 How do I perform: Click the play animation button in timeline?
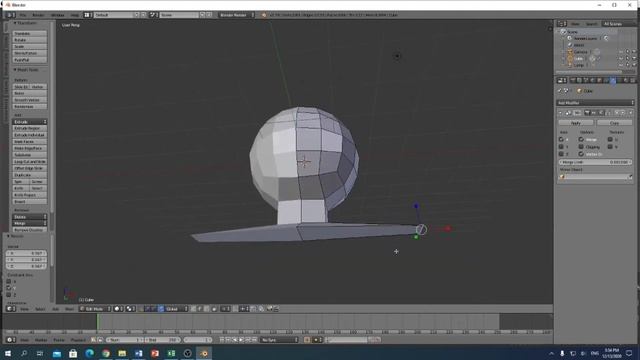tap(242, 340)
